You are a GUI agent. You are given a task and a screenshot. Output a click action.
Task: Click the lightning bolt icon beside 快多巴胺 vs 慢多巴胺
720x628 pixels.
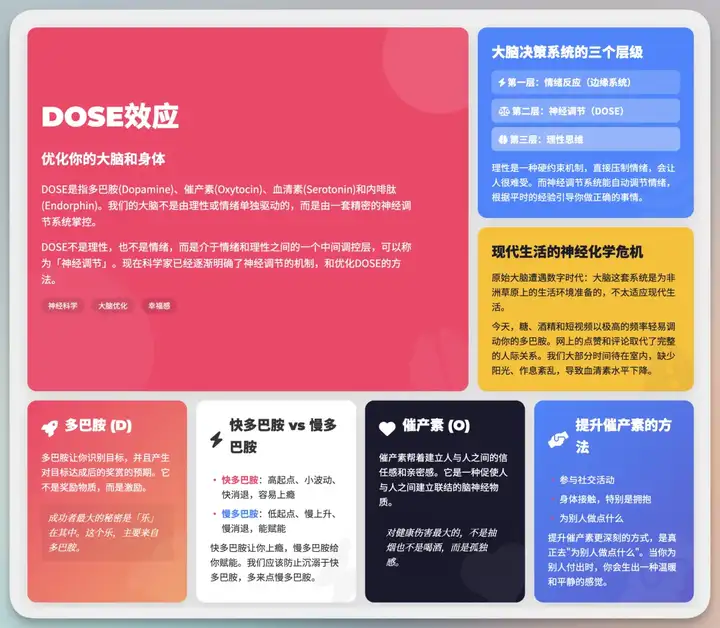(x=216, y=439)
